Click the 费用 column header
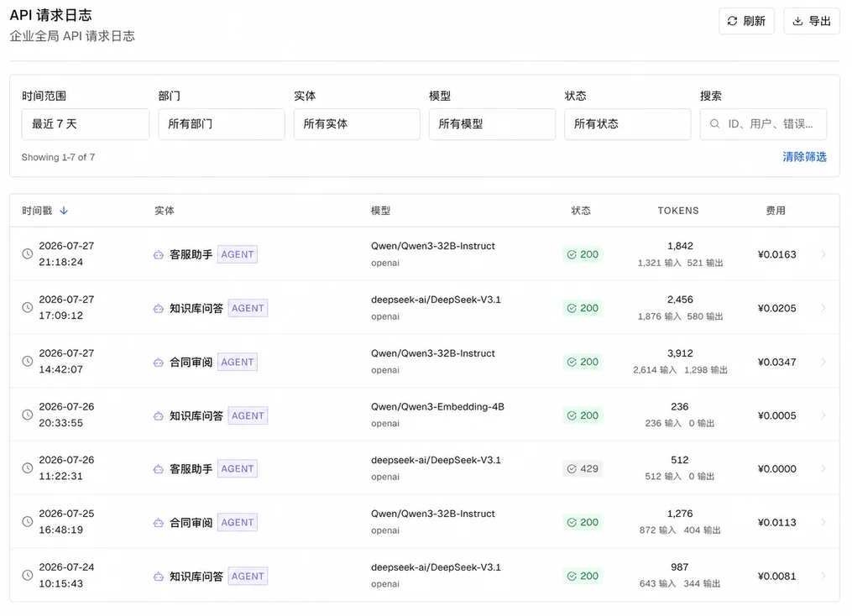 pyautogui.click(x=776, y=211)
